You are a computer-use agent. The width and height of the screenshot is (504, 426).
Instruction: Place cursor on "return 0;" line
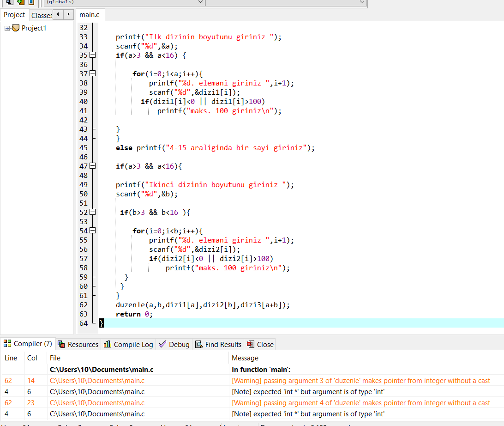[x=134, y=314]
